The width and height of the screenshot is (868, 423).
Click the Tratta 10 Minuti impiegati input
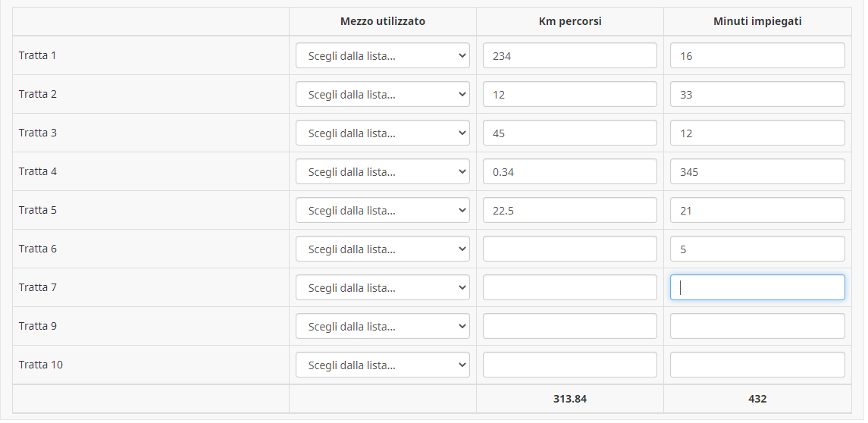[757, 365]
